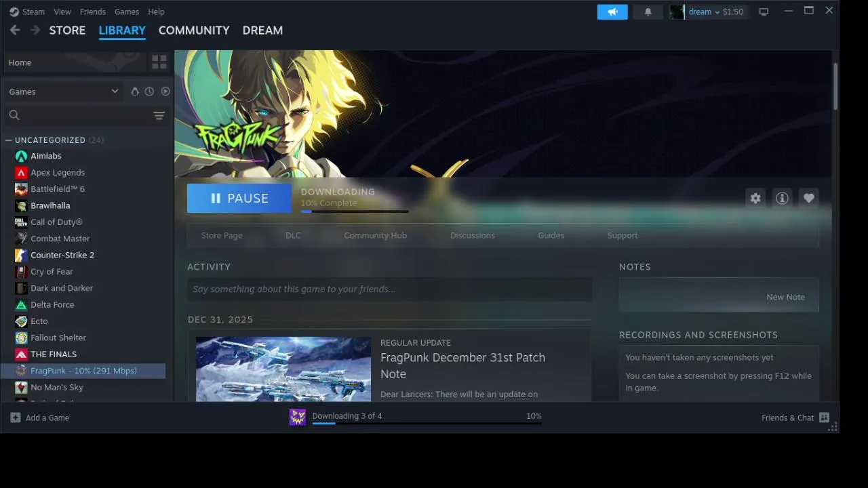Click the FragPunk download thumbnail in footer
868x488 pixels.
[x=298, y=418]
